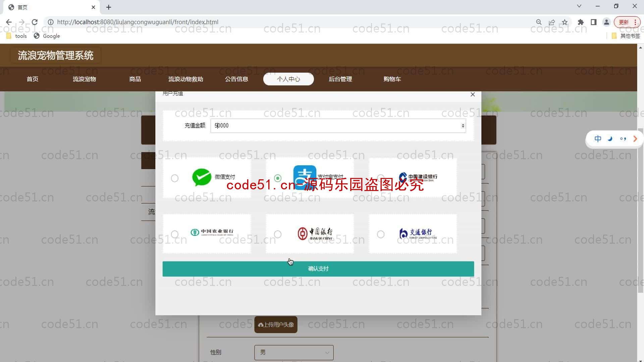This screenshot has height=362, width=644.
Task: Close the 用户充值 recharge dialog
Action: pyautogui.click(x=473, y=95)
